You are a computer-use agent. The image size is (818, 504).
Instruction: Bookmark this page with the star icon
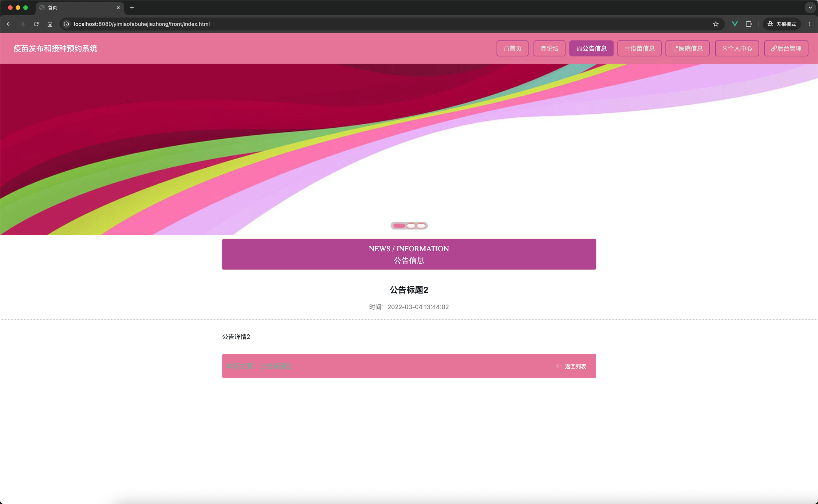[x=716, y=24]
